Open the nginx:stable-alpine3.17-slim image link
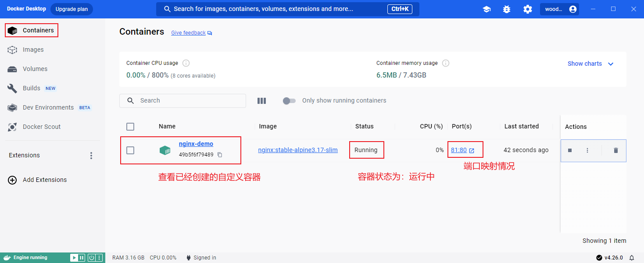The height and width of the screenshot is (263, 644). (298, 150)
